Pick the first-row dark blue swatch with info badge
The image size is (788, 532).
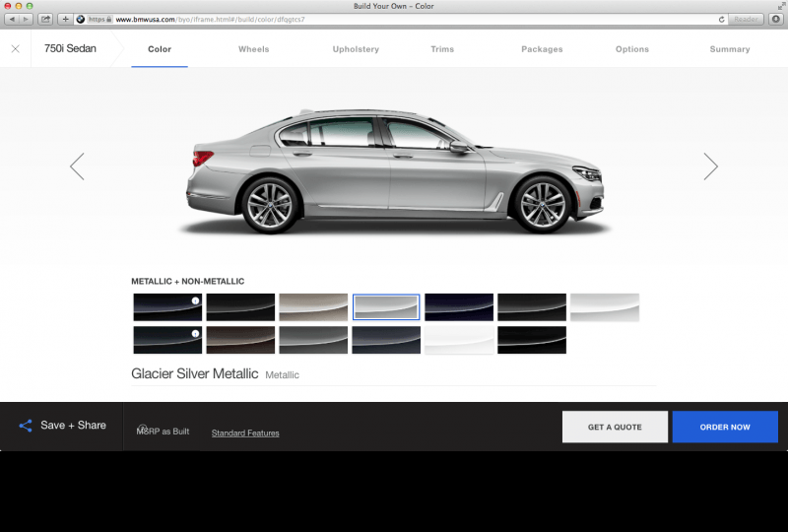[x=167, y=307]
